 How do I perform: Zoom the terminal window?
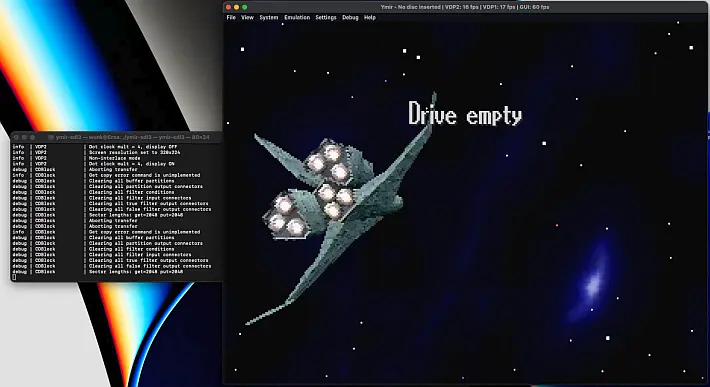(x=33, y=137)
